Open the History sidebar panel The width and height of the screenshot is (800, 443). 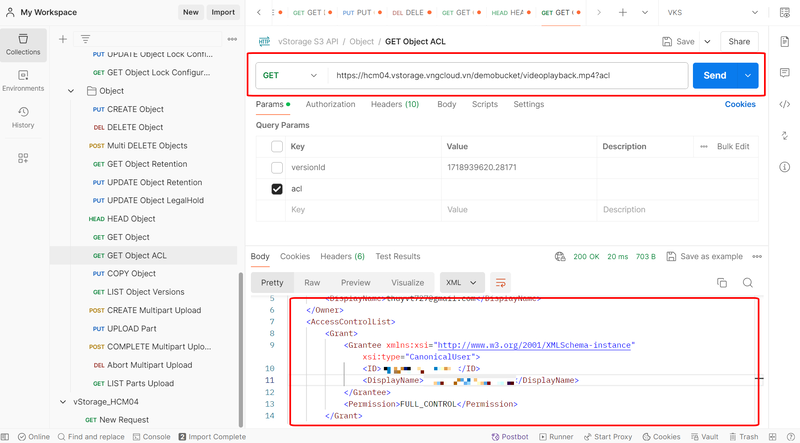point(23,117)
